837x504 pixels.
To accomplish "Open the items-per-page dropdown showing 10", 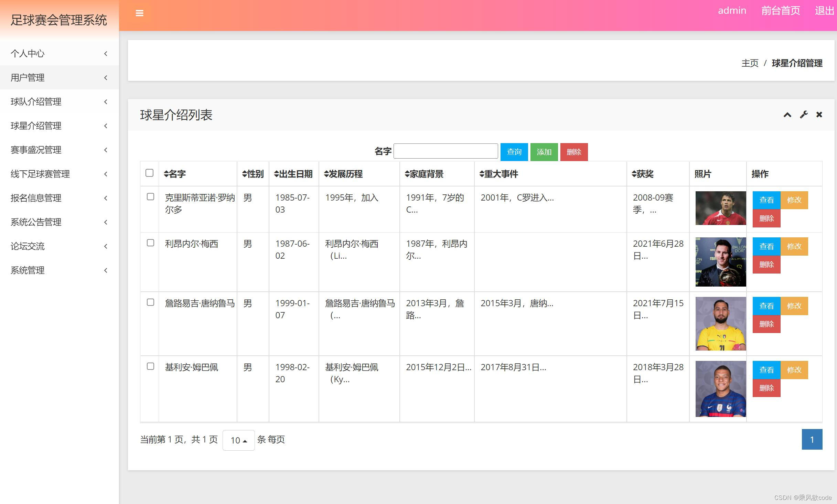I will click(238, 440).
